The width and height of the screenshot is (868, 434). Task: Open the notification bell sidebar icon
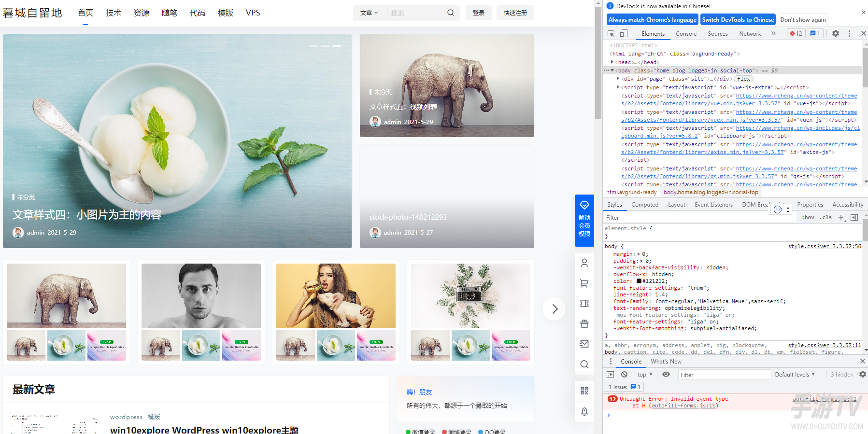tap(584, 411)
